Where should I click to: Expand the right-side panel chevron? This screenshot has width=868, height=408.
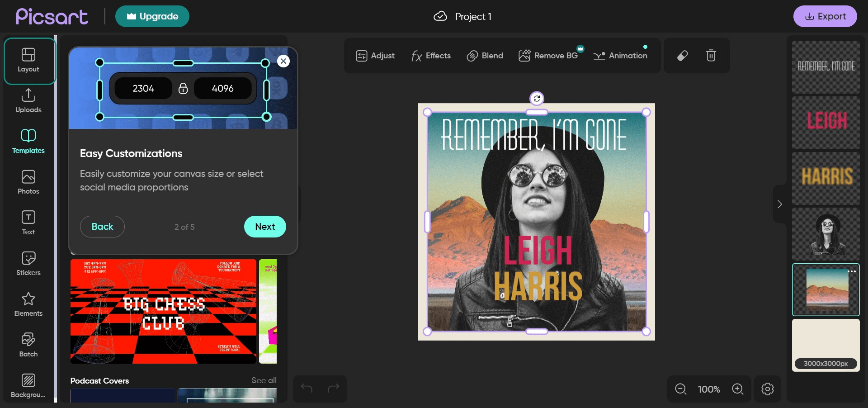coord(779,204)
